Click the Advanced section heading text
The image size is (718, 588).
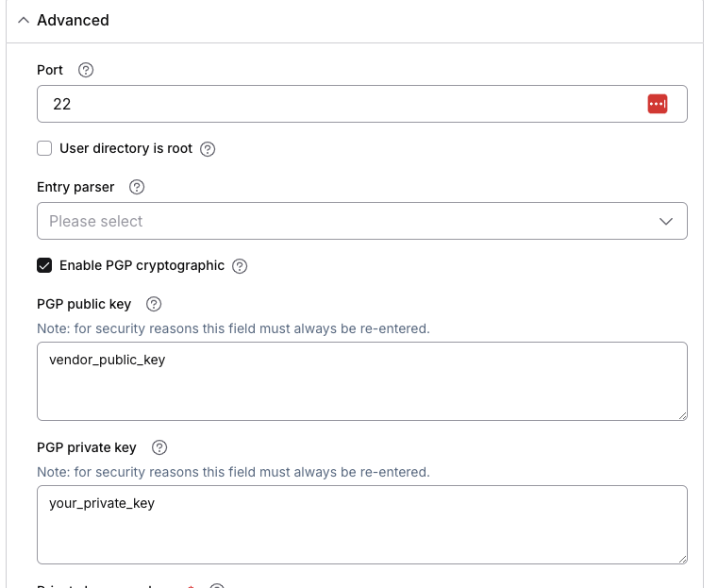73,20
